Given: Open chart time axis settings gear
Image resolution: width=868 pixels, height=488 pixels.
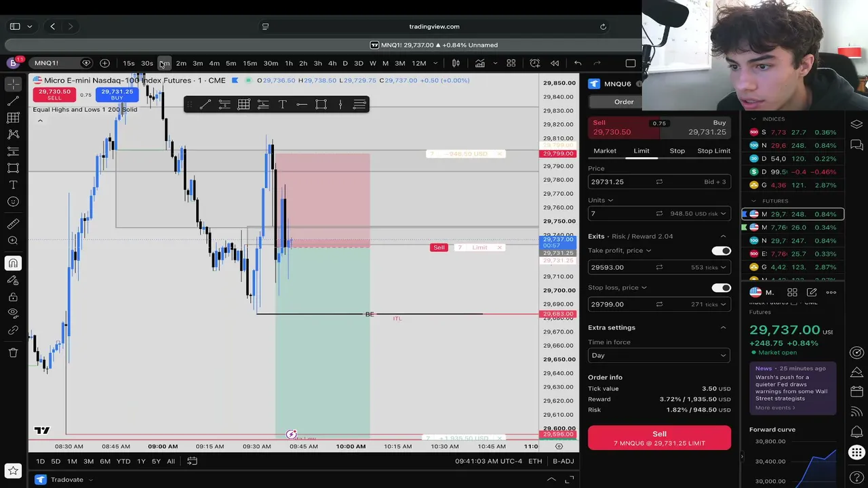Looking at the screenshot, I should [x=559, y=446].
